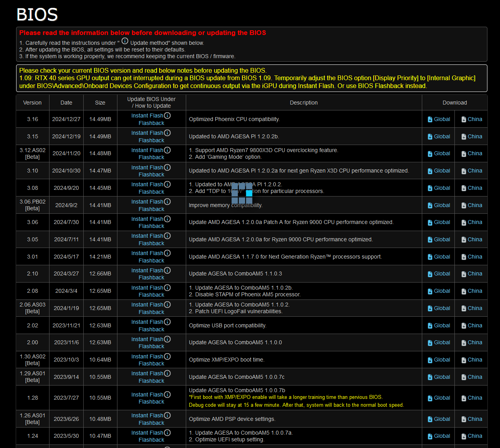Click the date cell 2023/11/6
The image size is (500, 448).
pos(66,342)
